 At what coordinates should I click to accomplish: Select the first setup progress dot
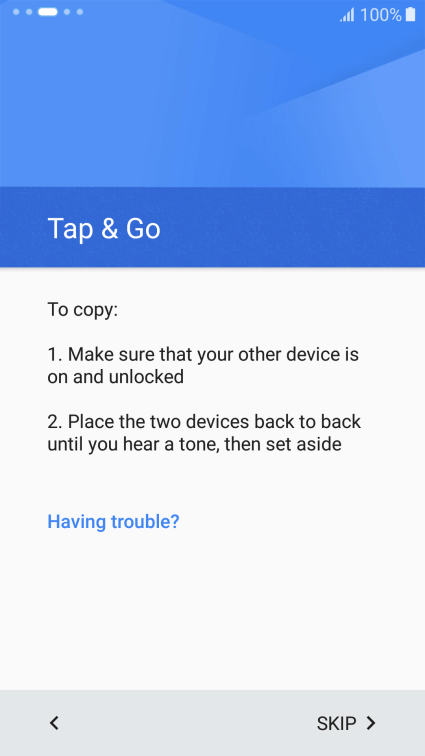pos(16,12)
